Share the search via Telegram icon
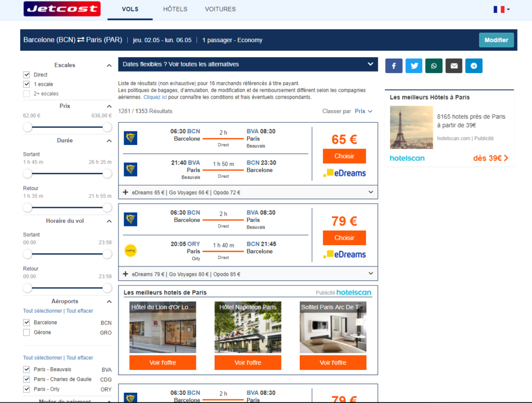This screenshot has width=532, height=403. click(473, 65)
